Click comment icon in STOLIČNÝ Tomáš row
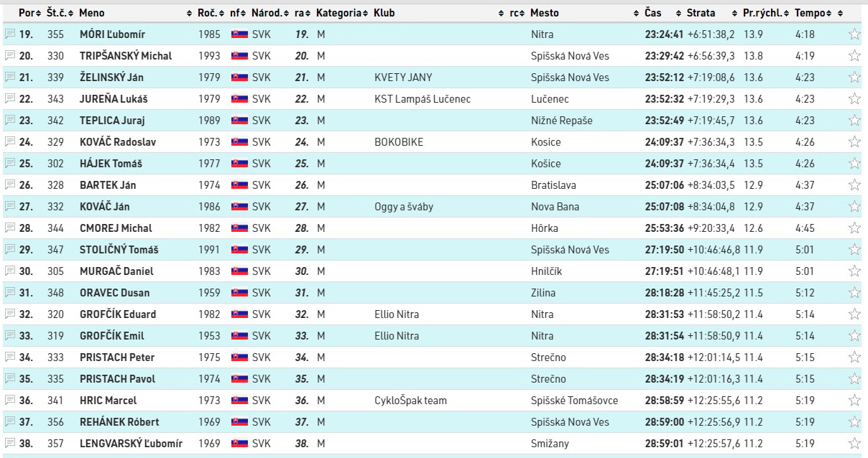This screenshot has height=458, width=868. tap(9, 249)
